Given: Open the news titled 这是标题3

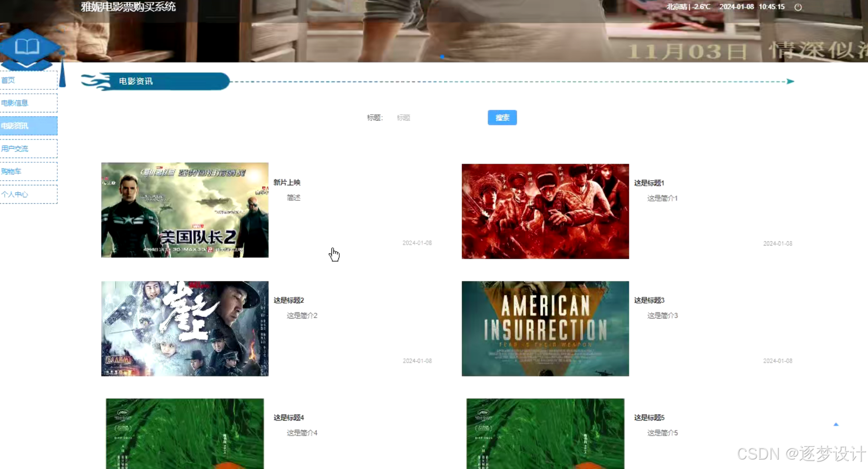Looking at the screenshot, I should click(649, 300).
